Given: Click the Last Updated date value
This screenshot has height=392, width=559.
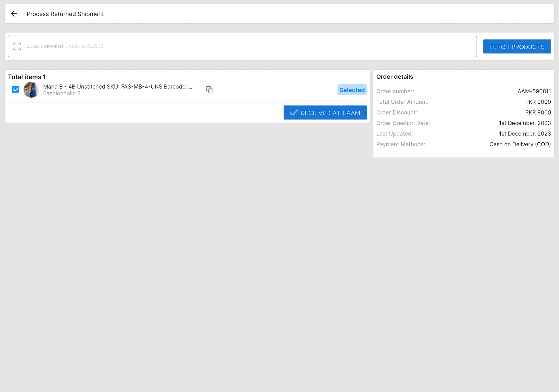Looking at the screenshot, I should pyautogui.click(x=525, y=134).
